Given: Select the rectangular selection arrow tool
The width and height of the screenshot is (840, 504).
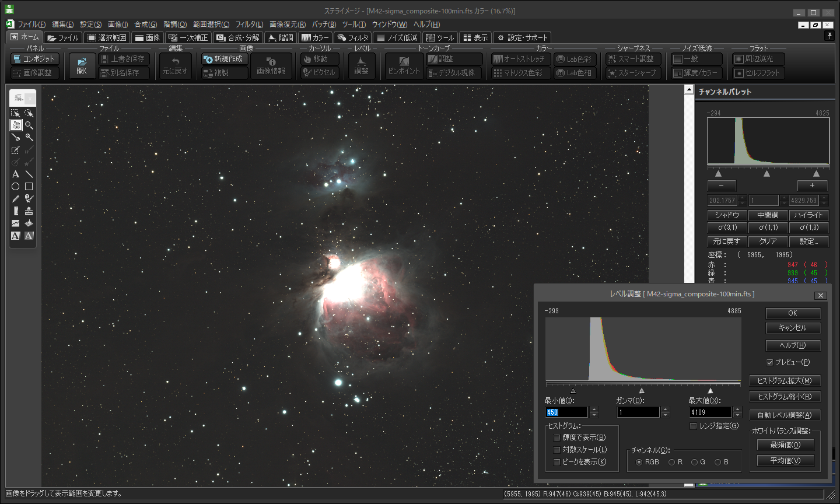Looking at the screenshot, I should (x=16, y=113).
